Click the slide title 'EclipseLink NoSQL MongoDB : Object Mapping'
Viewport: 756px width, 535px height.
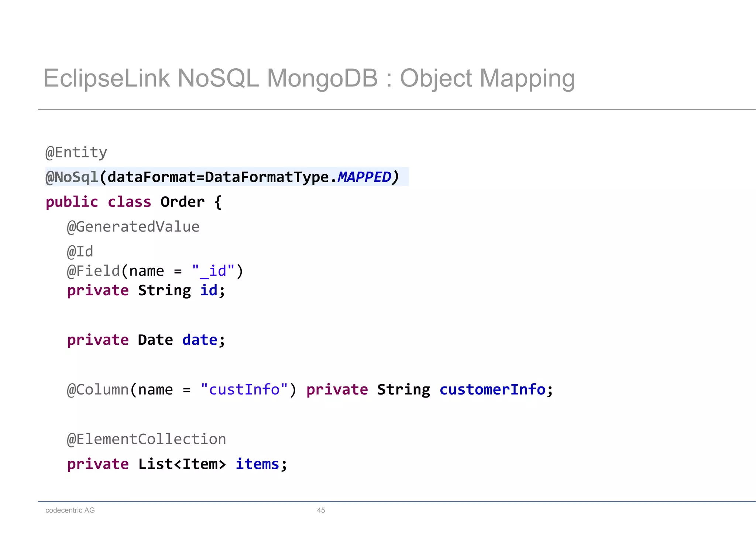(x=309, y=79)
